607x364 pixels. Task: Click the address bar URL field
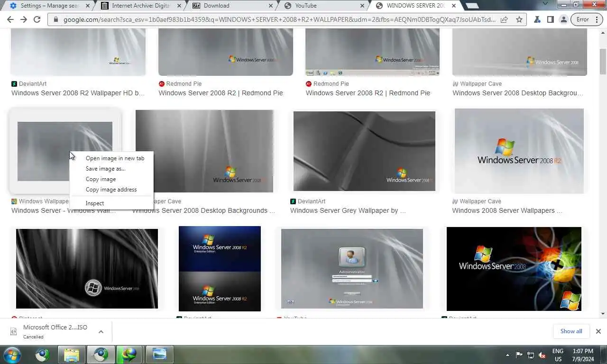pyautogui.click(x=279, y=19)
